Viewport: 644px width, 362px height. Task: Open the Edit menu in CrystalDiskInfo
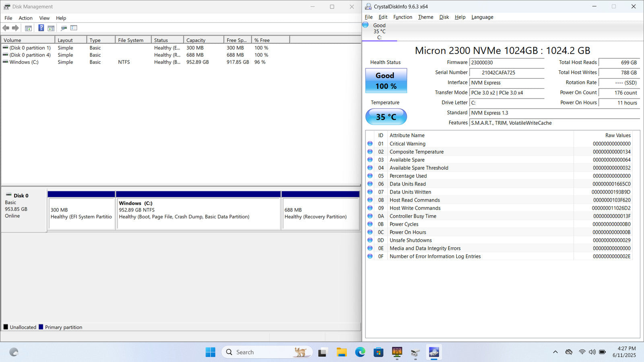pyautogui.click(x=383, y=17)
